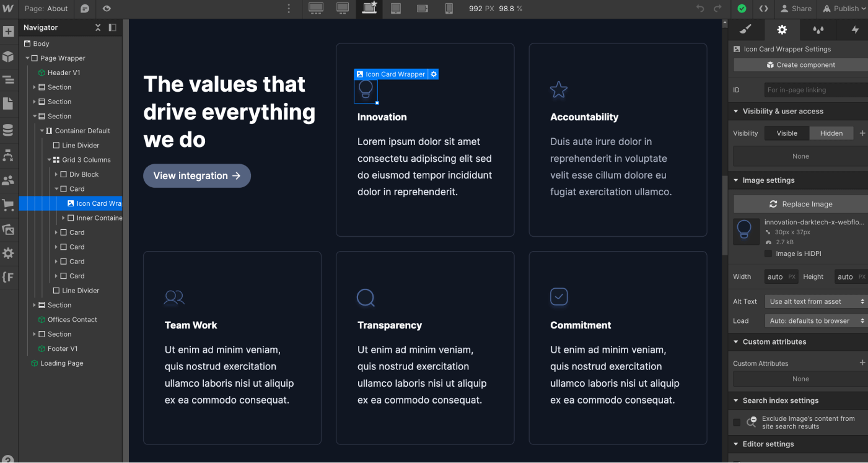
Task: Open the Ecommerce panel
Action: click(9, 204)
